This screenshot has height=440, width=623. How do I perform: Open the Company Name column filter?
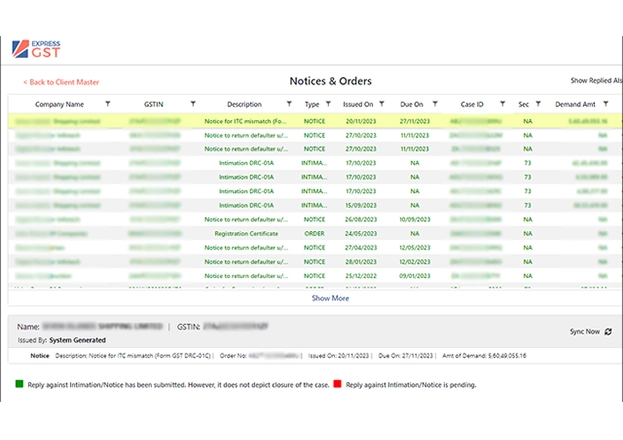click(x=108, y=104)
